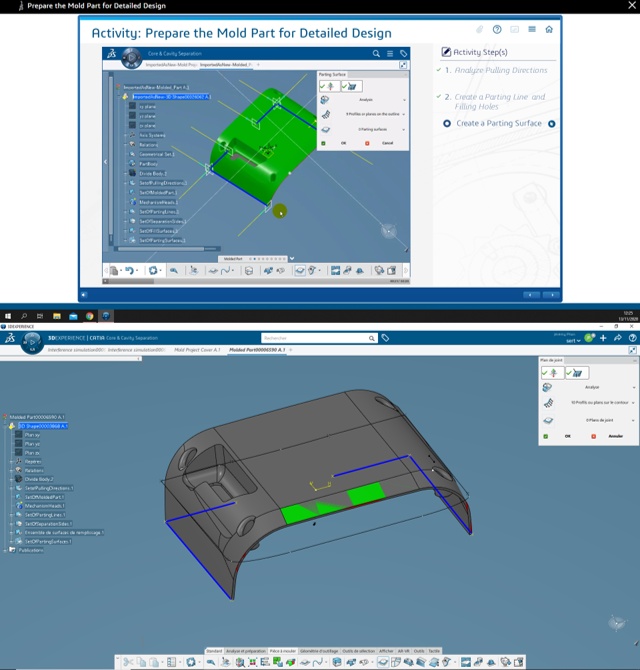Click the help icon in the Activity header
Viewport: 640px width, 670px height.
point(497,29)
